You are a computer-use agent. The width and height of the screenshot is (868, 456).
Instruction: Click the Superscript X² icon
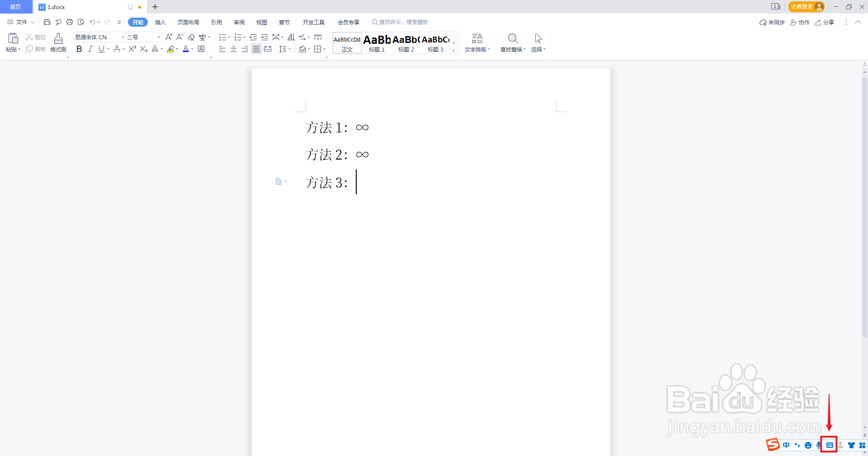pyautogui.click(x=132, y=49)
